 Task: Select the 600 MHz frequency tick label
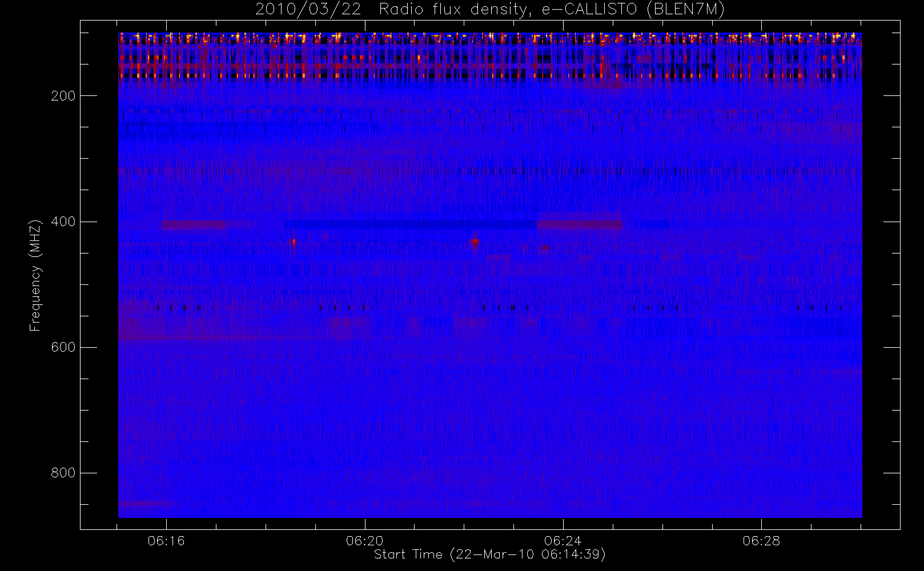point(63,347)
